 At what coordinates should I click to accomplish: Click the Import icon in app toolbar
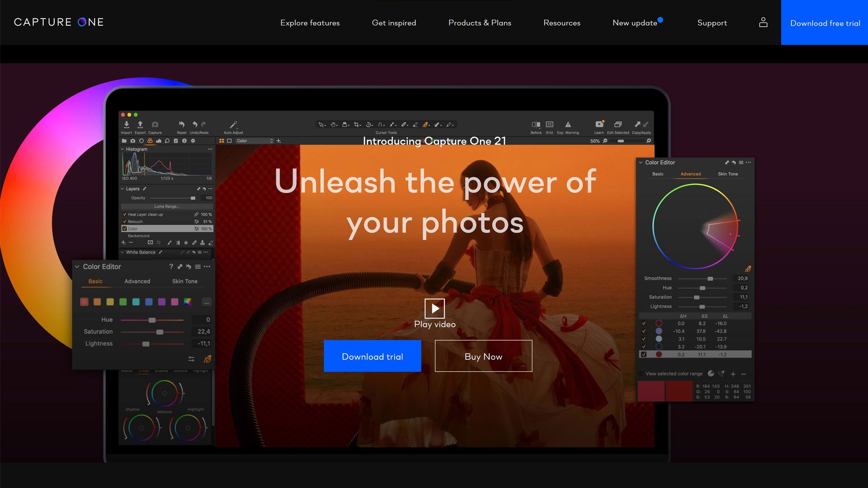click(x=127, y=124)
